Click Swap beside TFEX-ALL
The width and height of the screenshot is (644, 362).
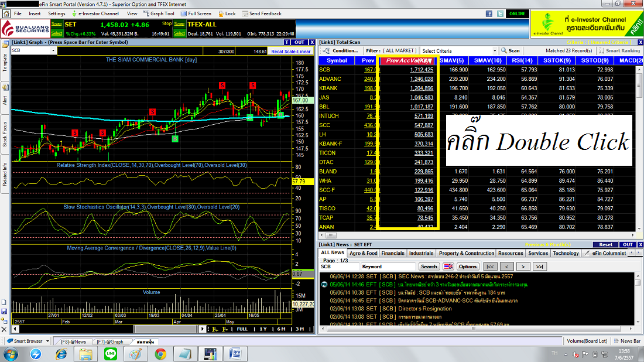(180, 24)
